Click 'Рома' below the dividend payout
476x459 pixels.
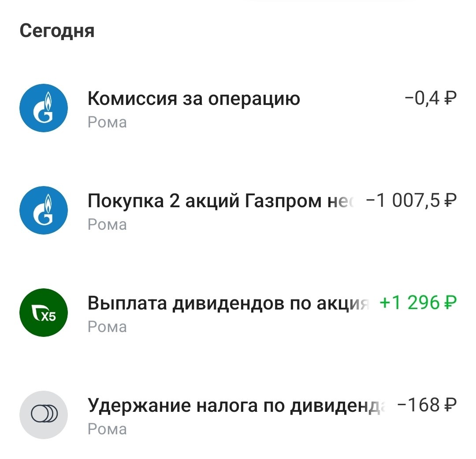point(108,327)
